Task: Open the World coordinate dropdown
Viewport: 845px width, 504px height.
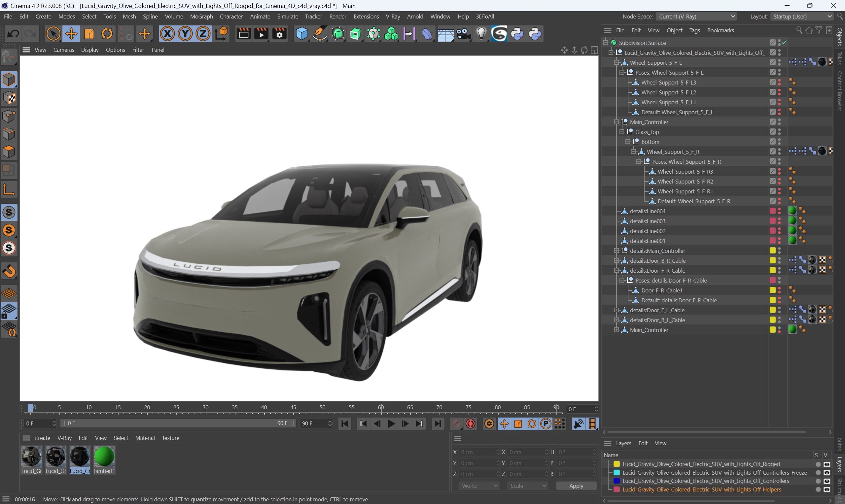Action: [479, 486]
